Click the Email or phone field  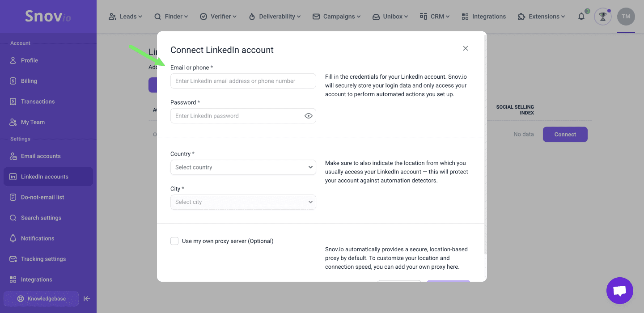click(x=243, y=81)
